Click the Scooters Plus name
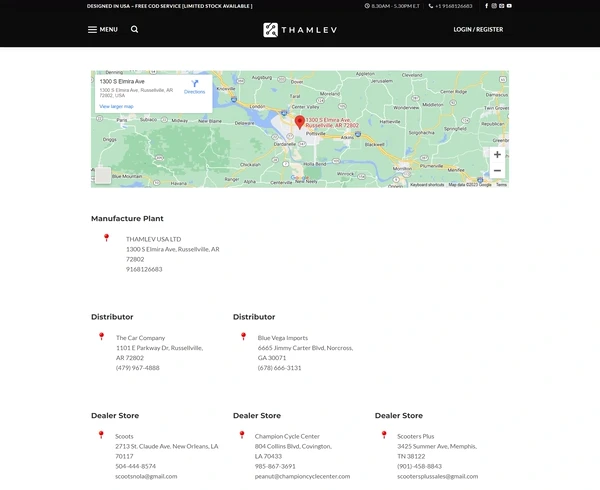This screenshot has width=600, height=490. [x=416, y=436]
